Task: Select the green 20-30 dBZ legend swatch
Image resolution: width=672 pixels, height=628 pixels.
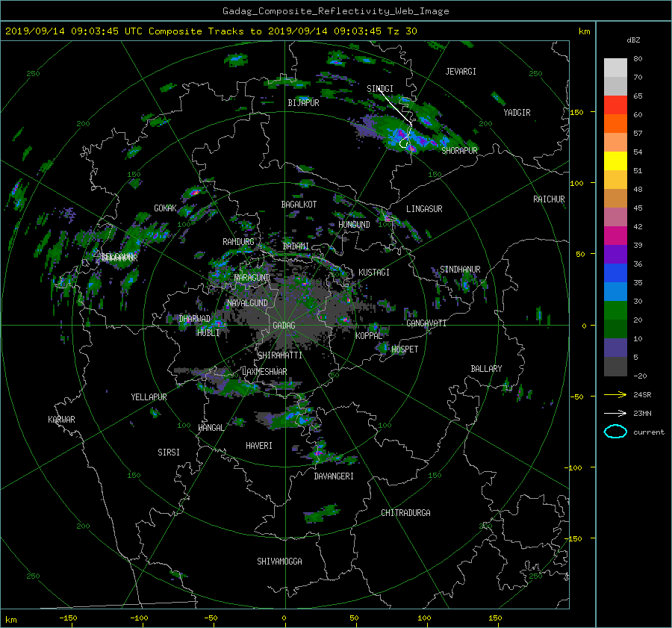Action: (x=615, y=310)
